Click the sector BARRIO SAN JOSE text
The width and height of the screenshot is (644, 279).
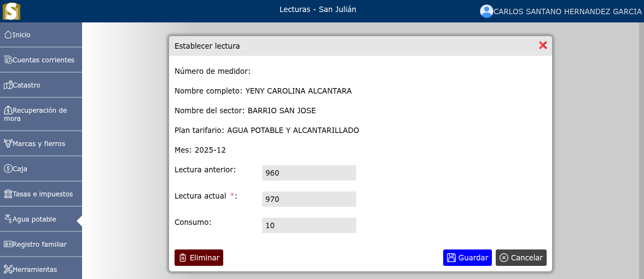(282, 111)
